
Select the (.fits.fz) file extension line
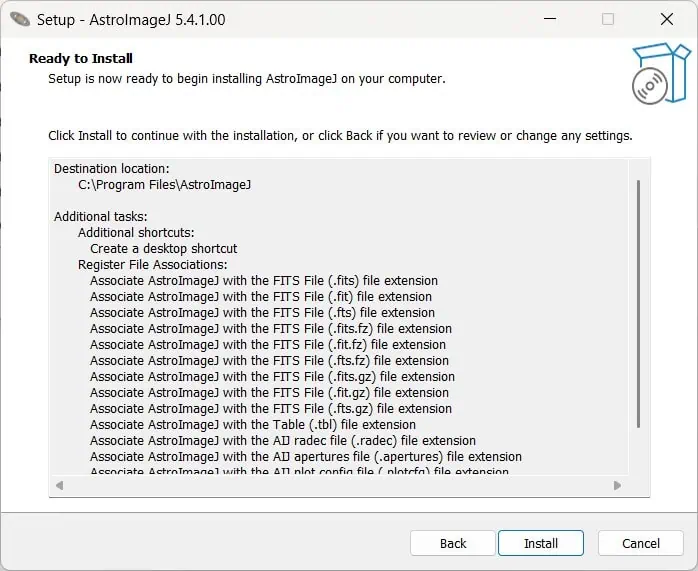click(x=271, y=329)
